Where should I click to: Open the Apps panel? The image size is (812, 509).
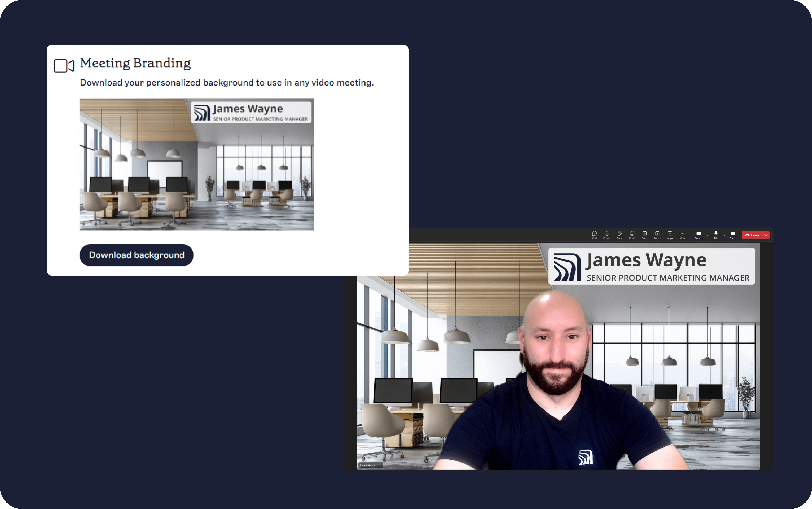[670, 234]
